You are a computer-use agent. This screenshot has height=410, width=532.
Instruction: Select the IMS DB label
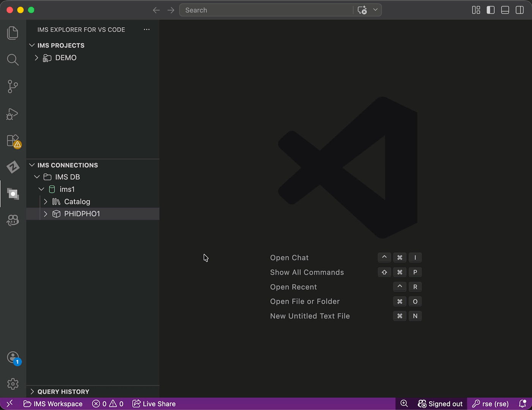(68, 177)
